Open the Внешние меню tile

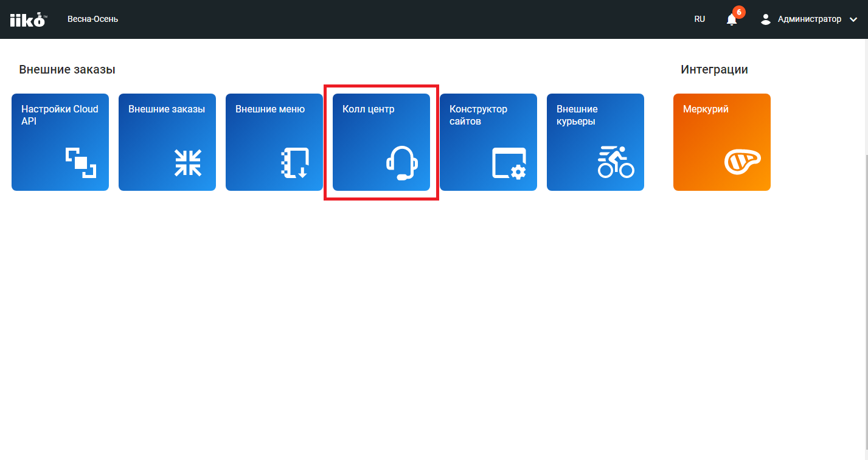(x=274, y=142)
